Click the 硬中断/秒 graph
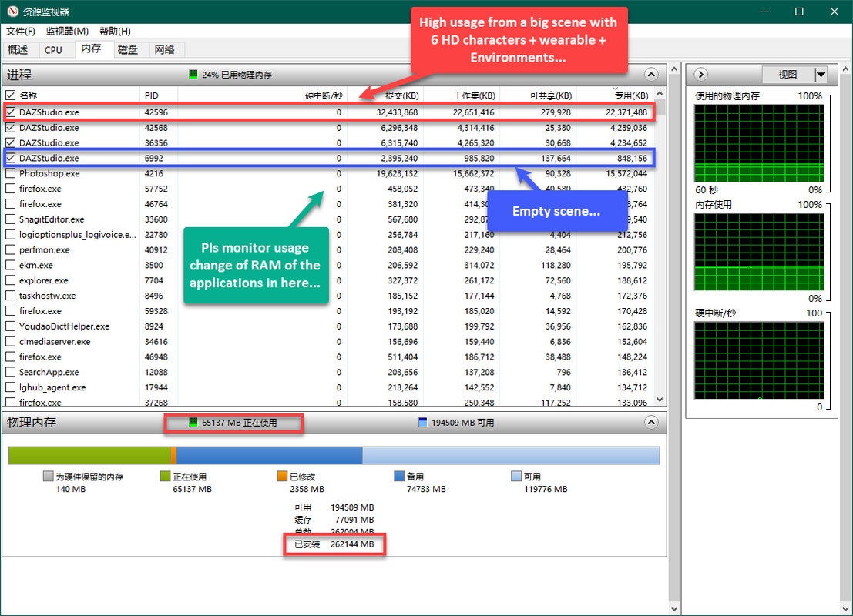 759,360
